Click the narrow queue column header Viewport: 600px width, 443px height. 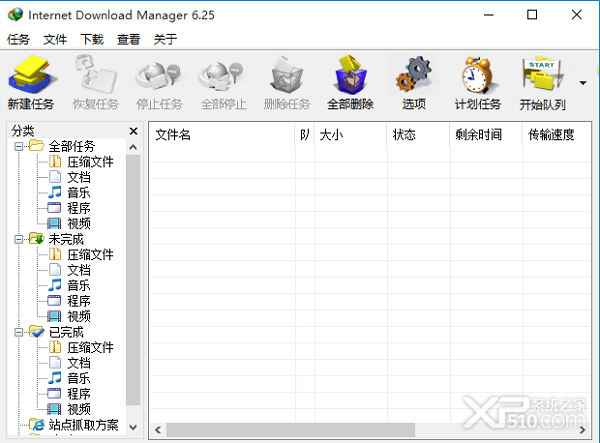[x=305, y=135]
